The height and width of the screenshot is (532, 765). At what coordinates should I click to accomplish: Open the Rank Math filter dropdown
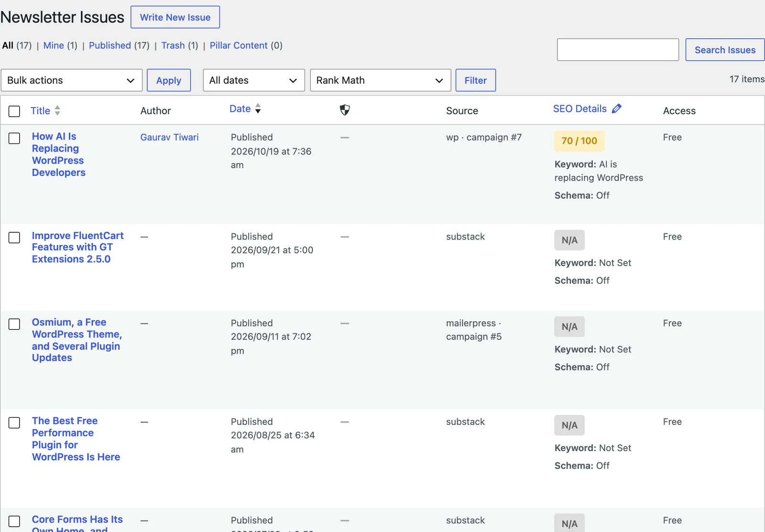click(x=381, y=80)
